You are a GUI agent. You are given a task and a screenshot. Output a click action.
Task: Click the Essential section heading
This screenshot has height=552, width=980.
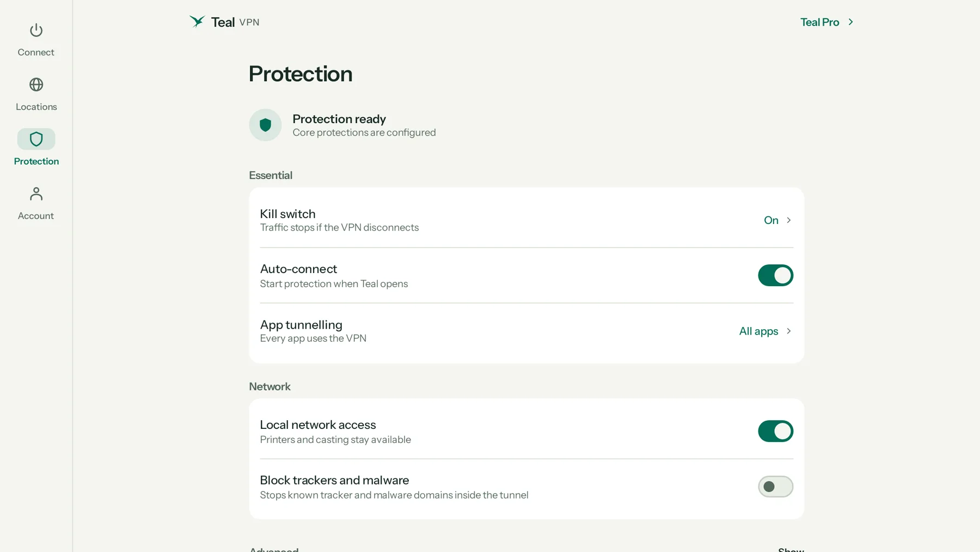click(x=271, y=175)
